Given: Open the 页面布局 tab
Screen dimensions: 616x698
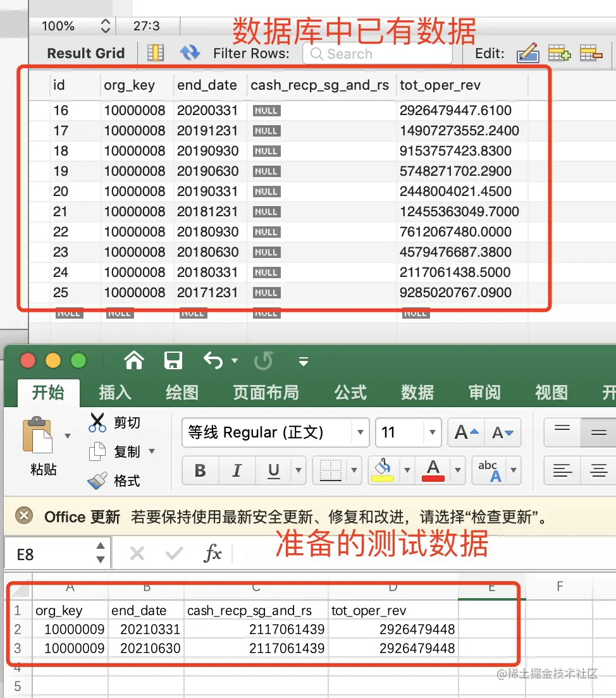Looking at the screenshot, I should [266, 393].
